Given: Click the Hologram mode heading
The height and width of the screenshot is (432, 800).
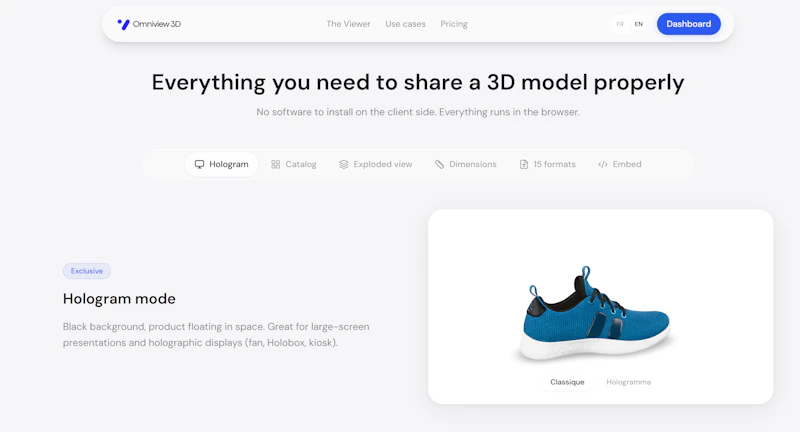Looking at the screenshot, I should [x=119, y=299].
